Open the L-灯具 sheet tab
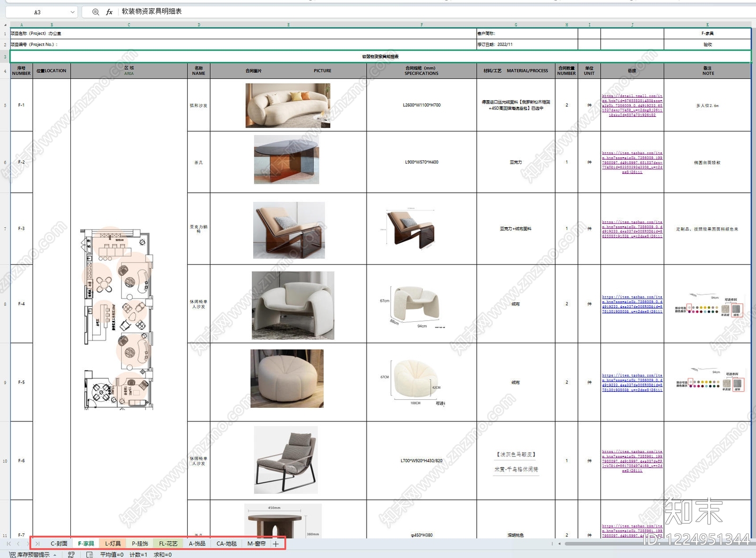756x558 pixels. [113, 544]
